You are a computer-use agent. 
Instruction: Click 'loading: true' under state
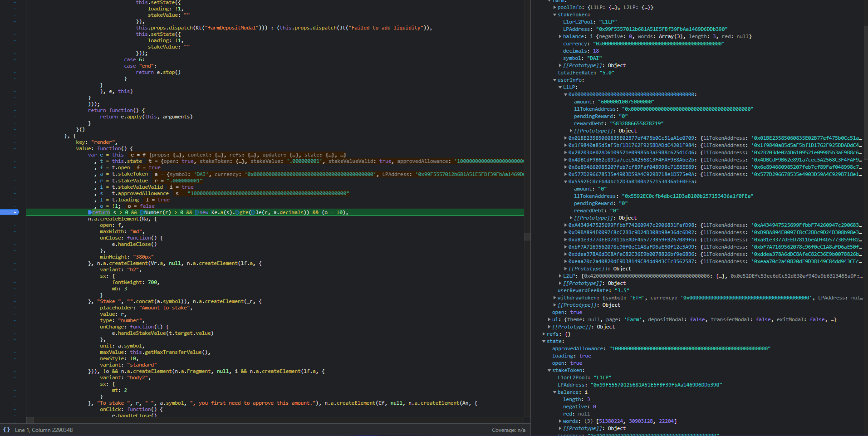571,356
